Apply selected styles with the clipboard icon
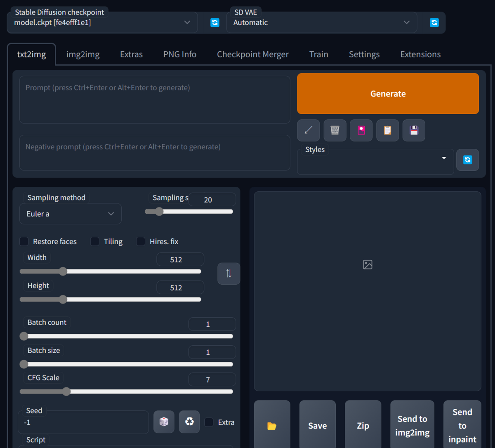The image size is (495, 448). click(388, 130)
